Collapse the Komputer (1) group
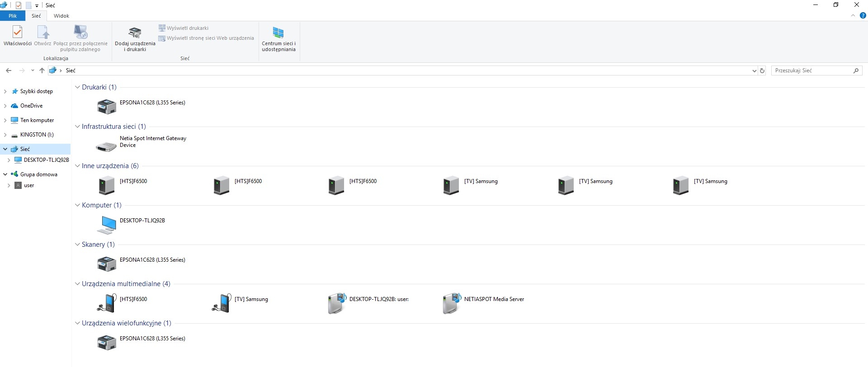868x367 pixels. [x=77, y=205]
